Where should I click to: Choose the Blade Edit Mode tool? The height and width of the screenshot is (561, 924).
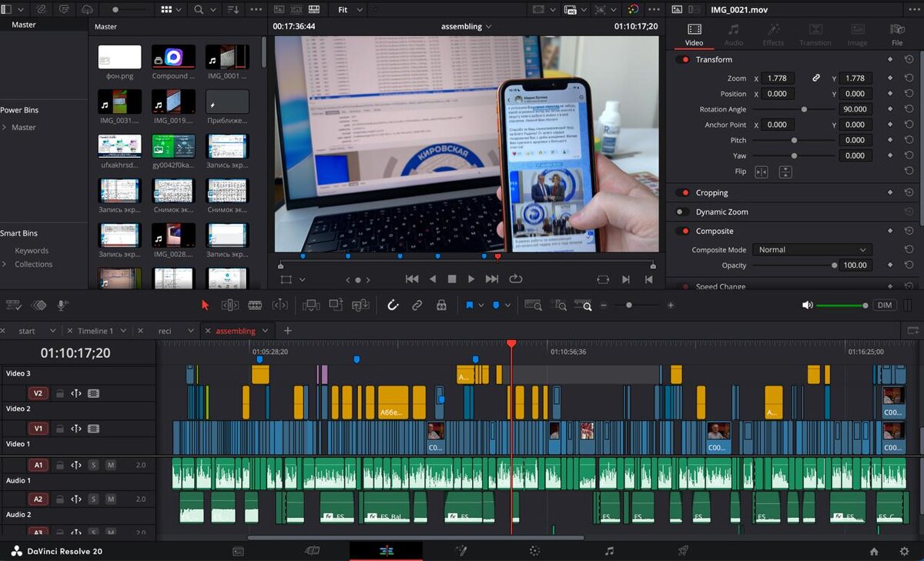(255, 306)
